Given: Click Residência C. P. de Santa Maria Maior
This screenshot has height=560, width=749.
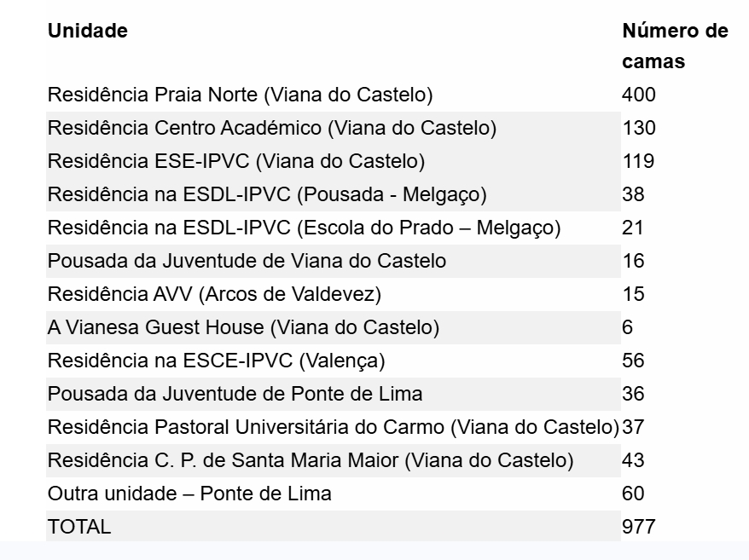Looking at the screenshot, I should (x=311, y=460).
